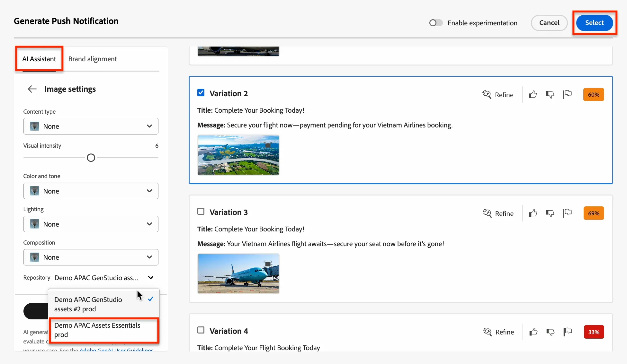This screenshot has height=364, width=627.
Task: Refine Variation 3
Action: point(498,213)
